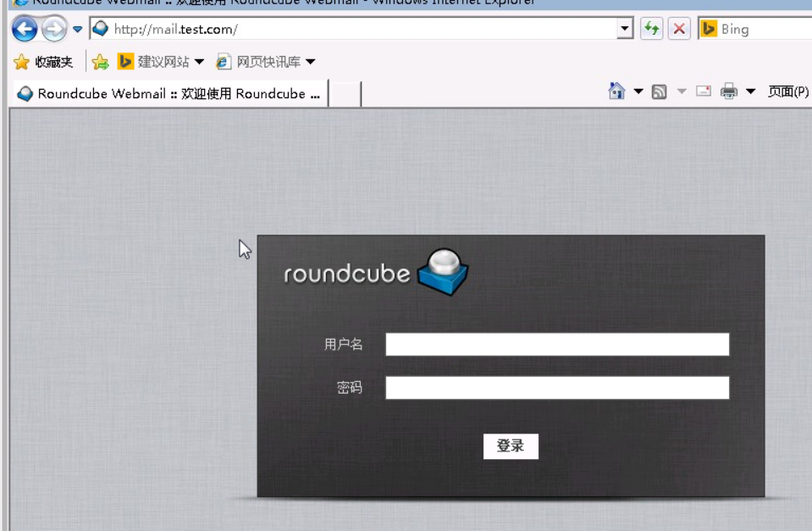Focus the username (用户名) input field
This screenshot has height=531, width=812.
pyautogui.click(x=557, y=345)
